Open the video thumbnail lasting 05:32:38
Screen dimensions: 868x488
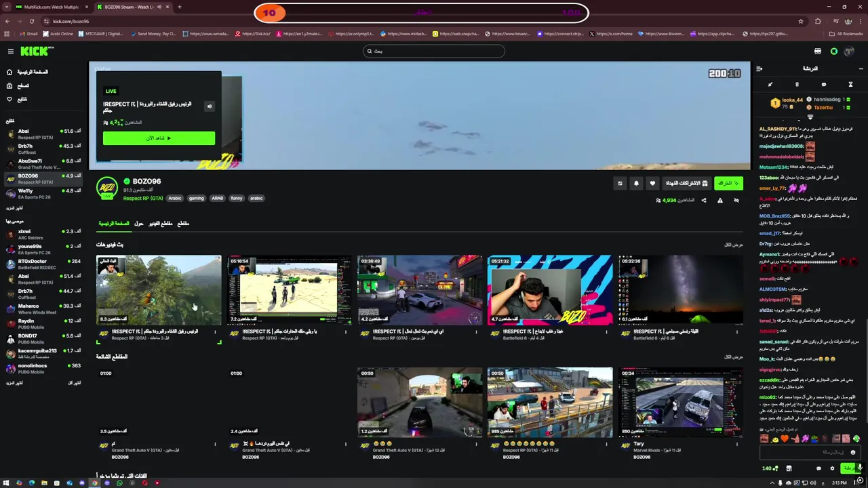(680, 290)
